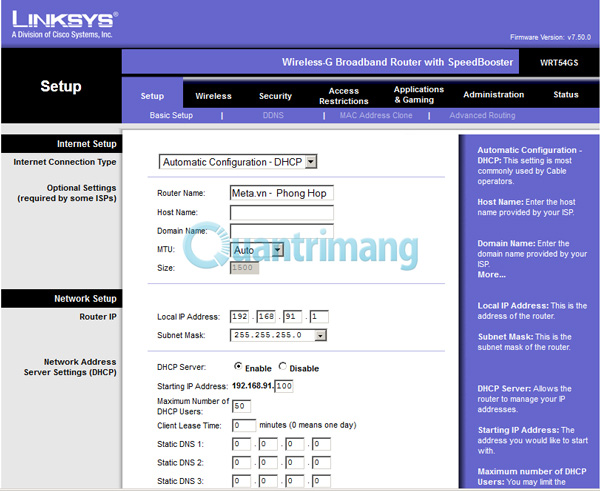The height and width of the screenshot is (491, 600).
Task: Switch to the Status tab
Action: [566, 95]
